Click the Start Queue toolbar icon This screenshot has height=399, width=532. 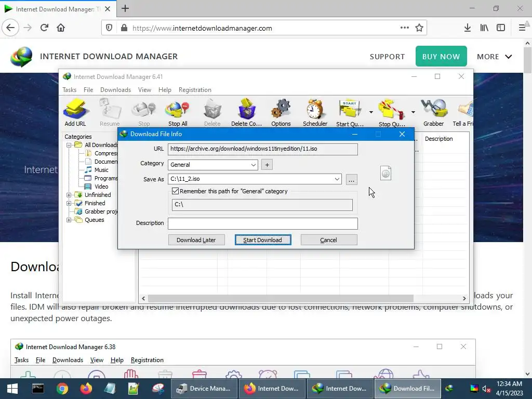pos(350,113)
